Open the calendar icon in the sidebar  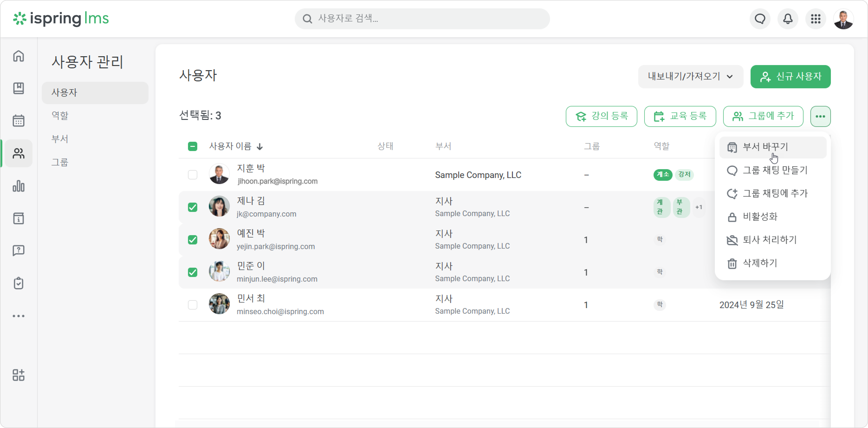point(19,121)
